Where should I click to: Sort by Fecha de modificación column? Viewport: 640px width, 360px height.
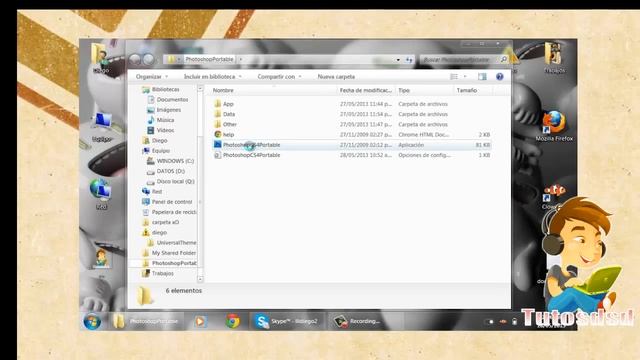[x=365, y=90]
